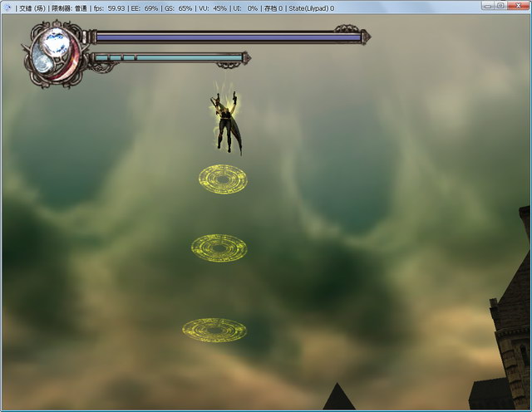This screenshot has width=532, height=412.
Task: Click the cyan segmented energy bar
Action: point(168,58)
